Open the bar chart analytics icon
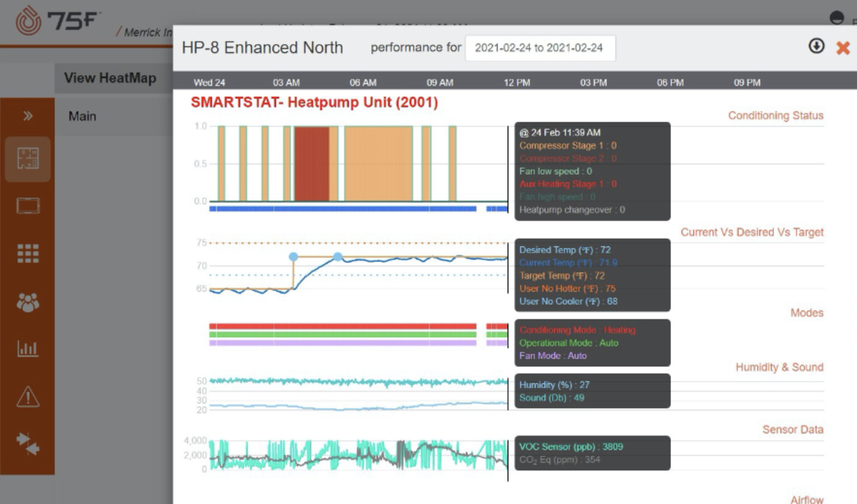Viewport: 857px width, 504px height. [28, 349]
